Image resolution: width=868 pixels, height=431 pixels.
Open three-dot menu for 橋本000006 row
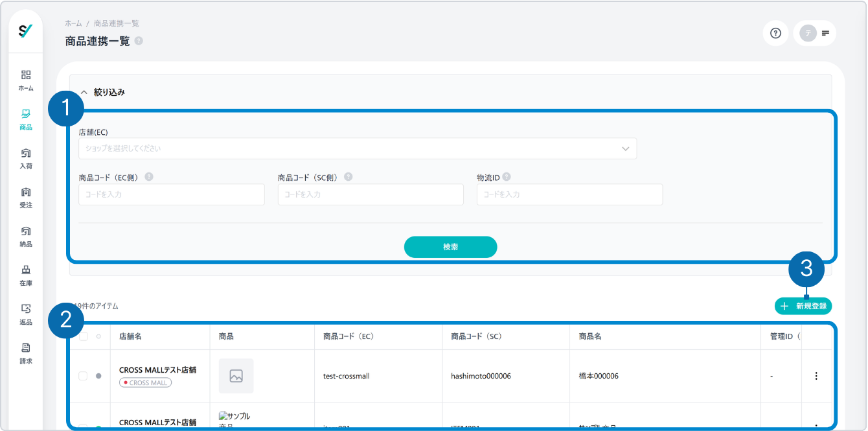816,376
